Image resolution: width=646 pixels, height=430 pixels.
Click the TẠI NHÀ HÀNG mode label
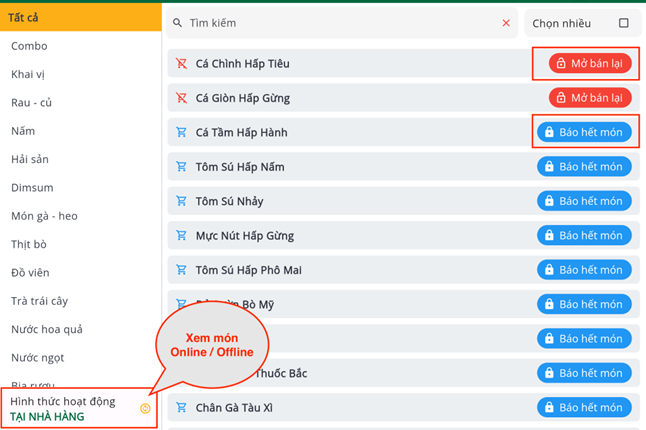click(47, 417)
